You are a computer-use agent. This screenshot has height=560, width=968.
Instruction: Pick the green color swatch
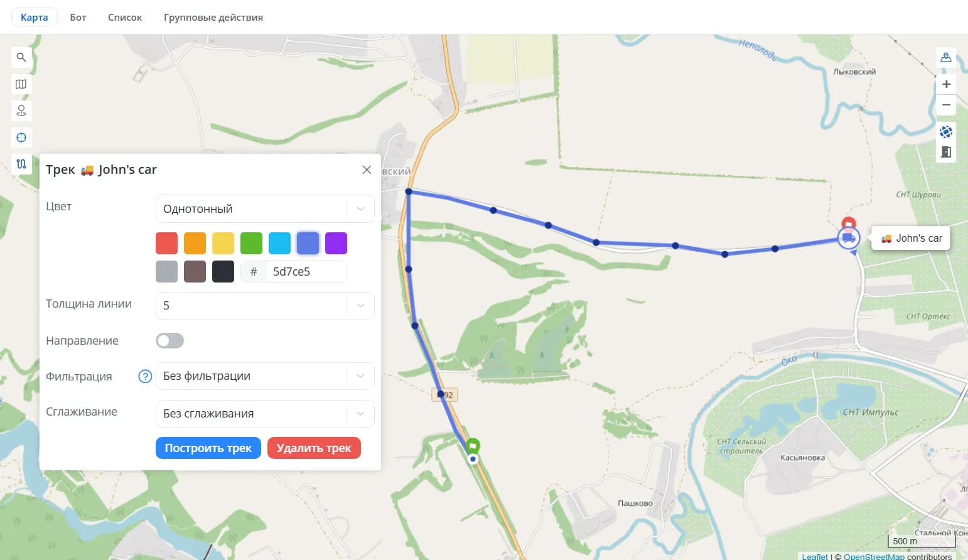point(251,243)
